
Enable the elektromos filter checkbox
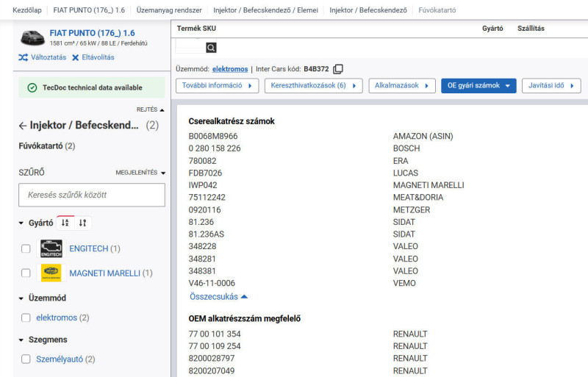26,317
